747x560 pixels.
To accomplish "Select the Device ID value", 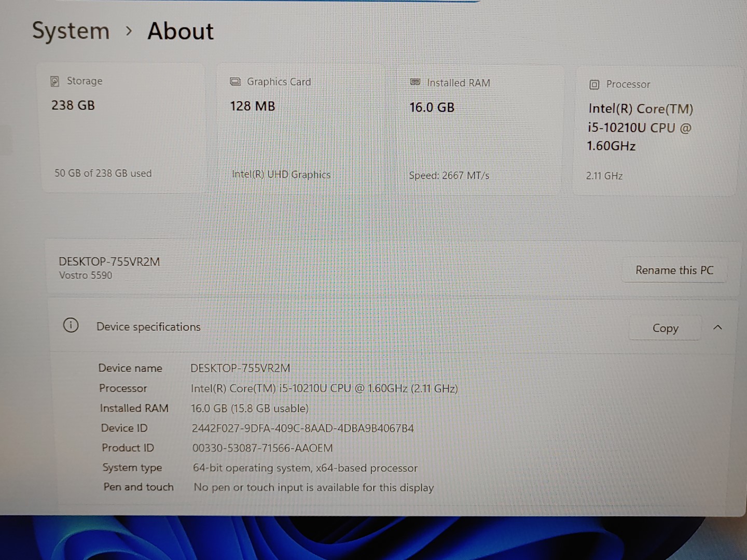I will (x=302, y=428).
